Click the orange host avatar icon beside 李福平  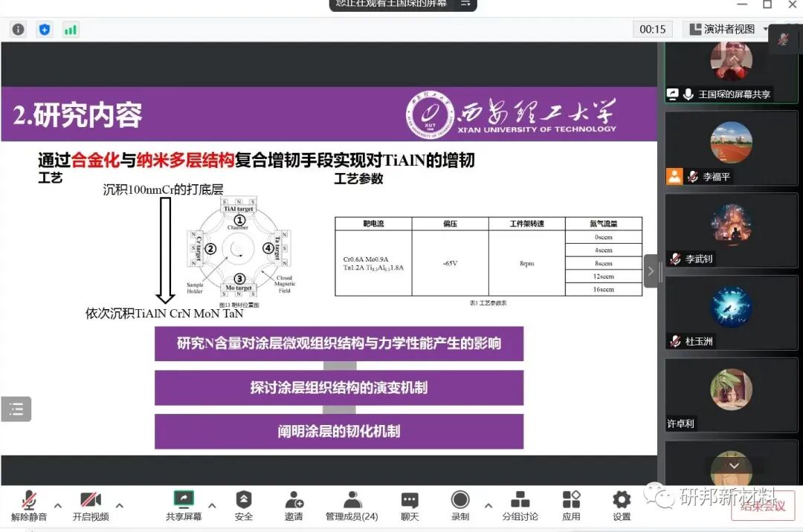pos(674,177)
